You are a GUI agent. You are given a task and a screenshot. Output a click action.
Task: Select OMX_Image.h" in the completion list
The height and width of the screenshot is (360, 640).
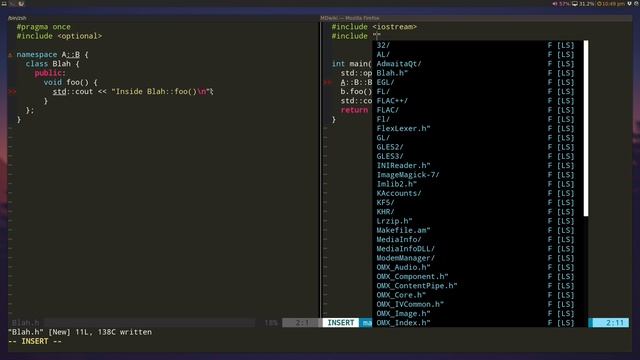click(478, 313)
